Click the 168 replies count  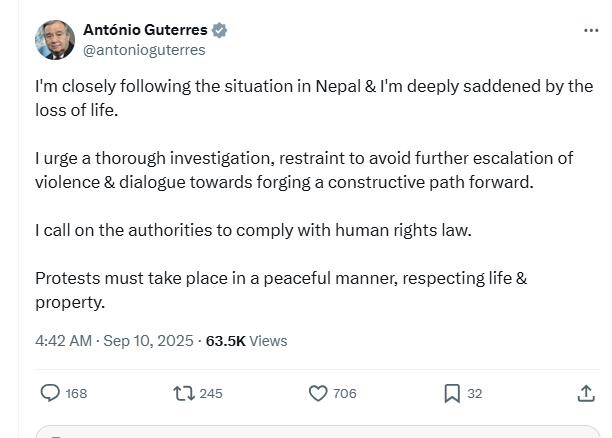[76, 393]
